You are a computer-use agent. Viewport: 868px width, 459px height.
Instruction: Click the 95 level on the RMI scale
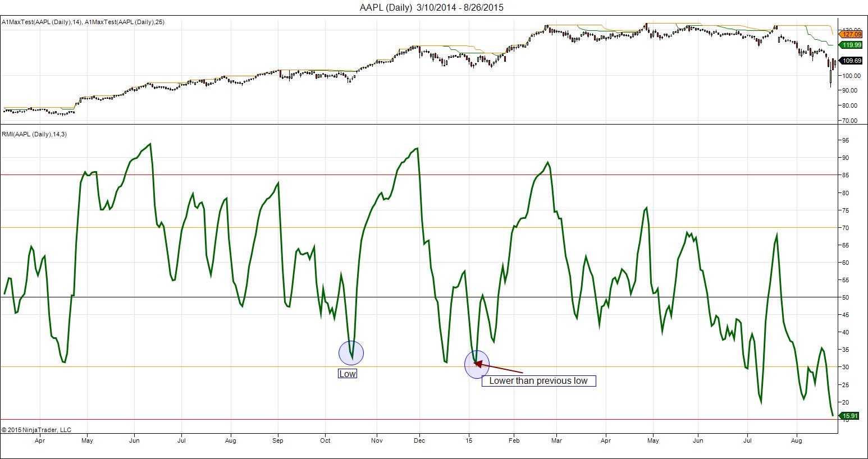[x=845, y=141]
